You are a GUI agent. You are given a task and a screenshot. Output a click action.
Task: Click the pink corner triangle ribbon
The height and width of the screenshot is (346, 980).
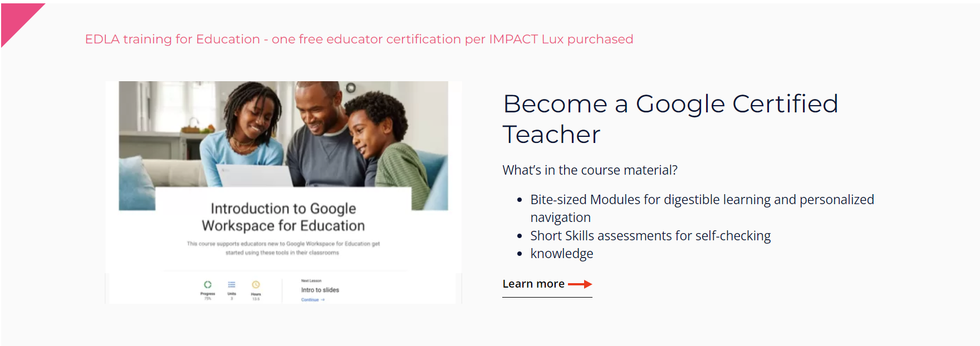click(17, 19)
